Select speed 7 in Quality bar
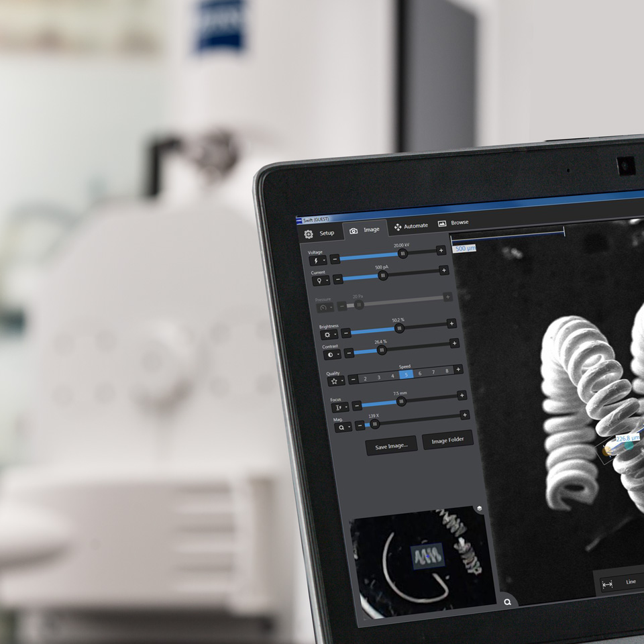The image size is (644, 644). 433,372
